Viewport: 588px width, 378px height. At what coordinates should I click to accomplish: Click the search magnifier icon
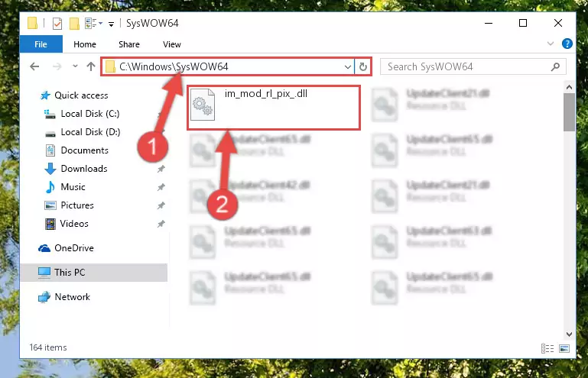555,66
